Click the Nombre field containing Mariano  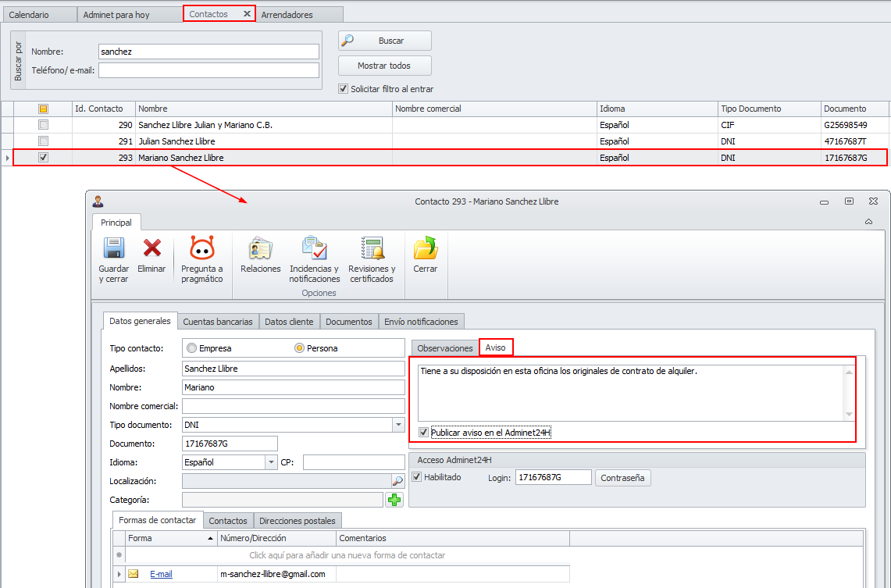point(293,387)
